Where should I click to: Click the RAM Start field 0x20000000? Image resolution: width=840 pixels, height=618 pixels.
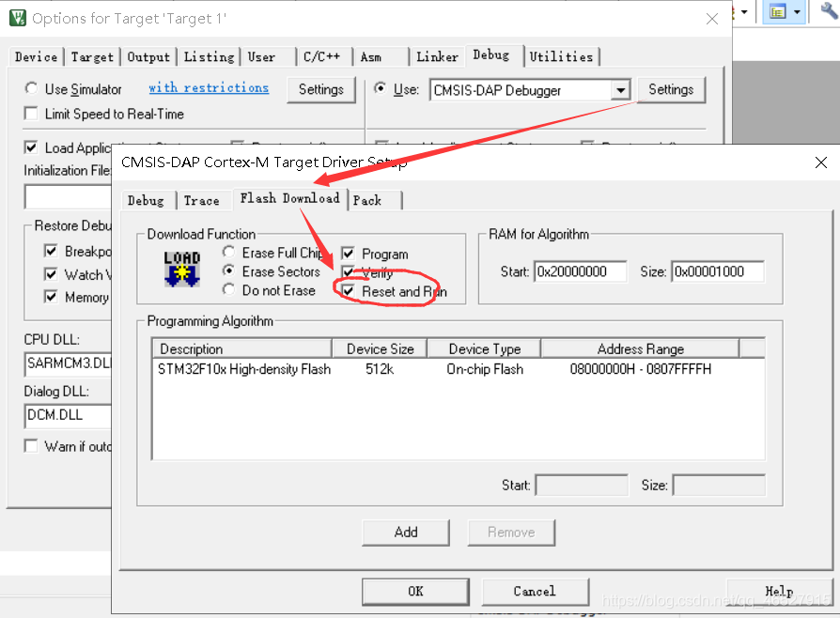point(580,271)
